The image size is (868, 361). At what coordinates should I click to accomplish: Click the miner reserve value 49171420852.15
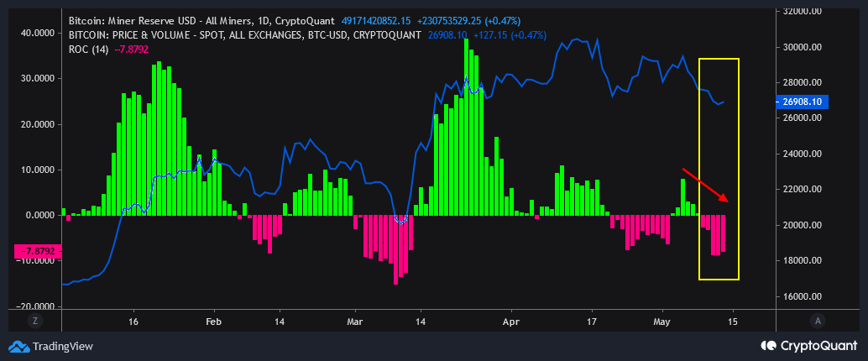376,21
